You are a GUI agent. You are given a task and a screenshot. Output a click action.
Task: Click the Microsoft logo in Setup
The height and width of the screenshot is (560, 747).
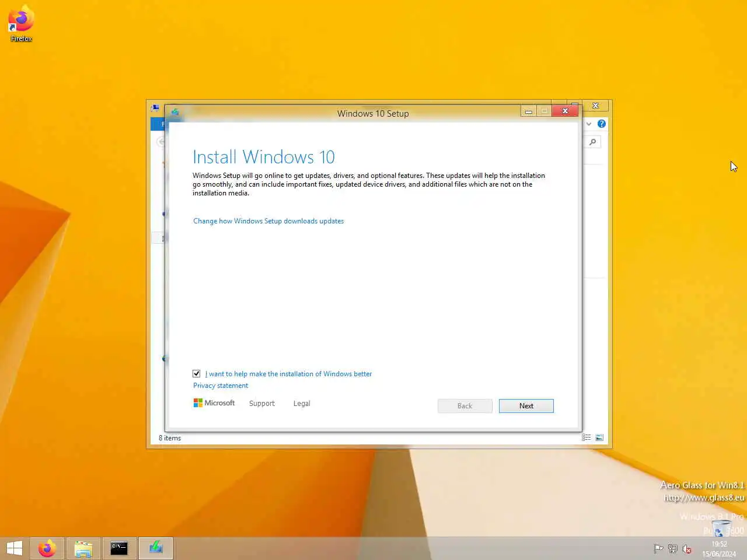(214, 403)
